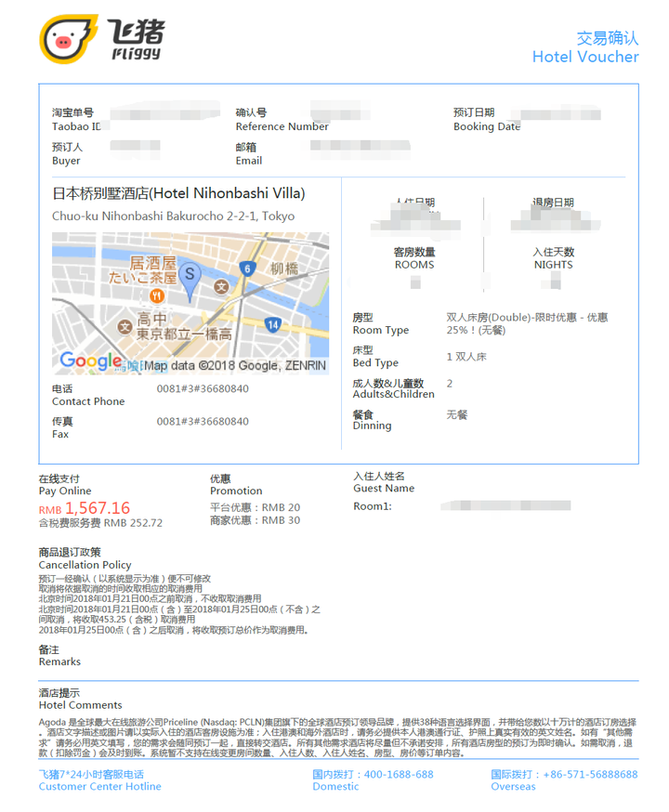Click the route 6 shield on map

247,268
